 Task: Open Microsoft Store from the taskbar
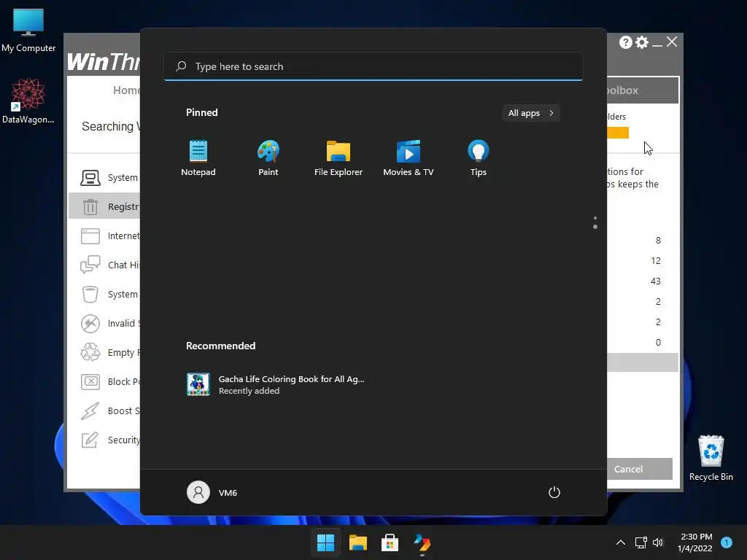390,542
